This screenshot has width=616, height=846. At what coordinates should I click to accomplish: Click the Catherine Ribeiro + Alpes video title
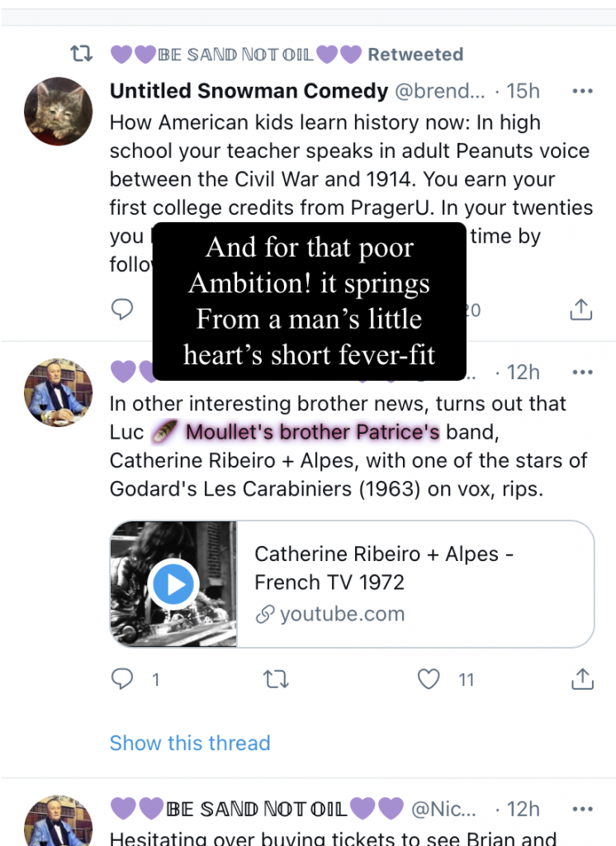[x=383, y=568]
